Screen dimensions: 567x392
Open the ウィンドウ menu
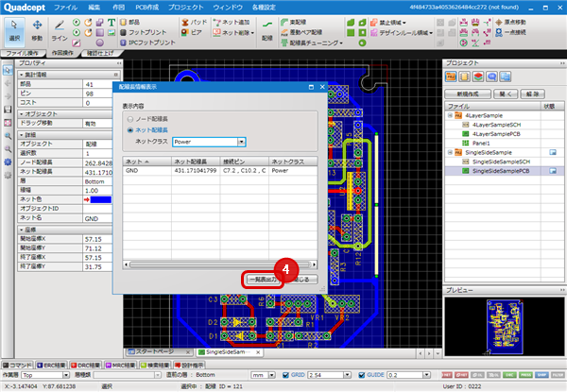(228, 8)
